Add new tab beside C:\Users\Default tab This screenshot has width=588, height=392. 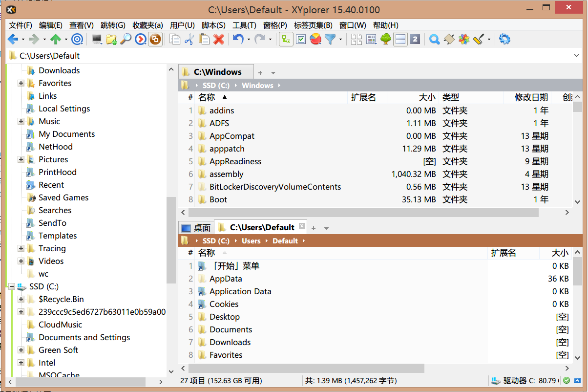(x=314, y=228)
